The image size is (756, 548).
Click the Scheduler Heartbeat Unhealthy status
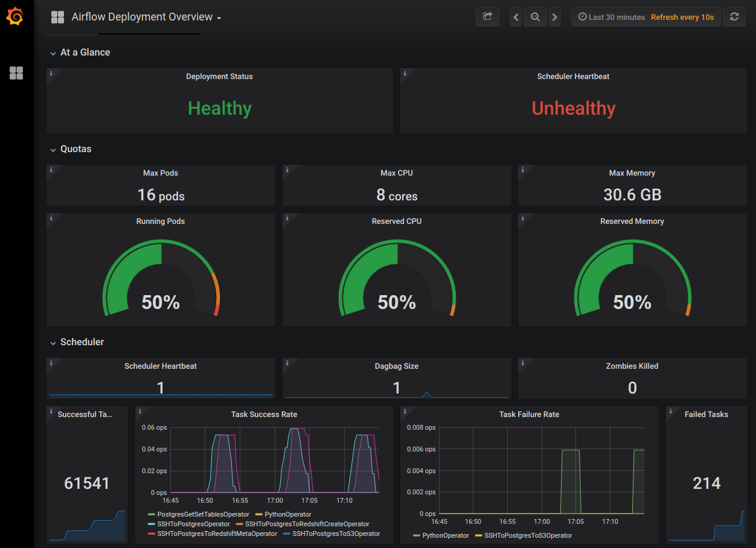pyautogui.click(x=573, y=109)
